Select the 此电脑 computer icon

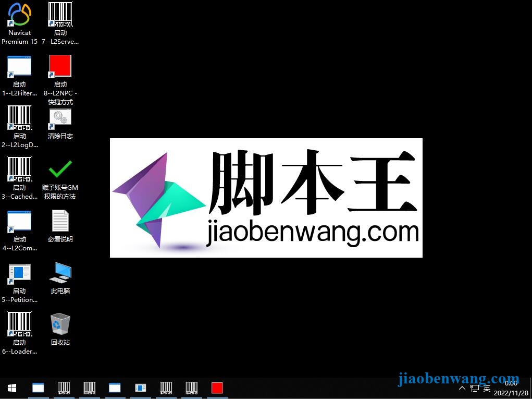click(x=60, y=279)
